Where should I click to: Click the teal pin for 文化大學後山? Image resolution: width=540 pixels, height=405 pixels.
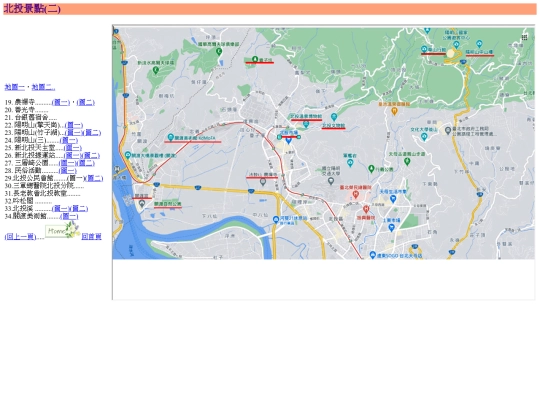click(x=424, y=137)
